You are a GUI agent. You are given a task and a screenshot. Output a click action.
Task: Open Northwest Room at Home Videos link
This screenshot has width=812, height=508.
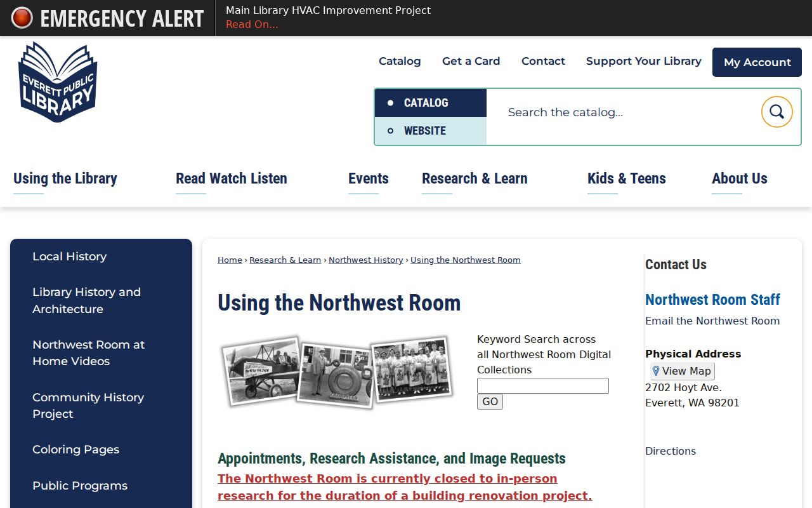pos(89,353)
